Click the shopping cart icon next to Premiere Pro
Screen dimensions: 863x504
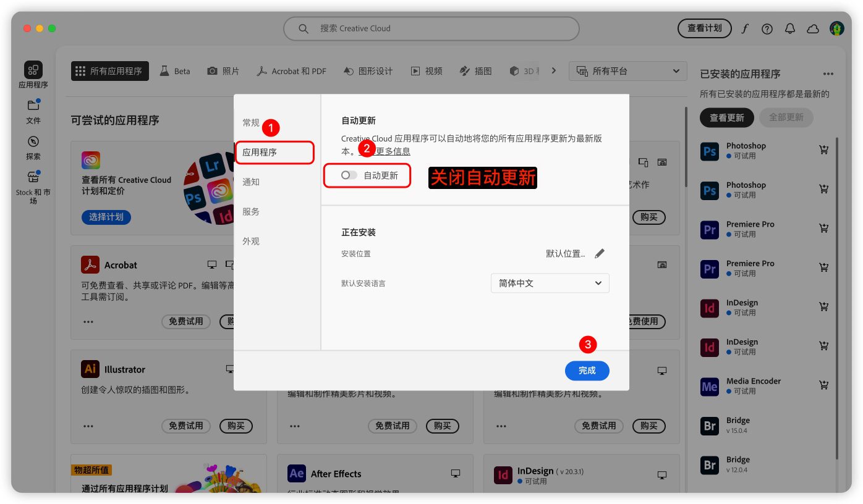click(823, 229)
